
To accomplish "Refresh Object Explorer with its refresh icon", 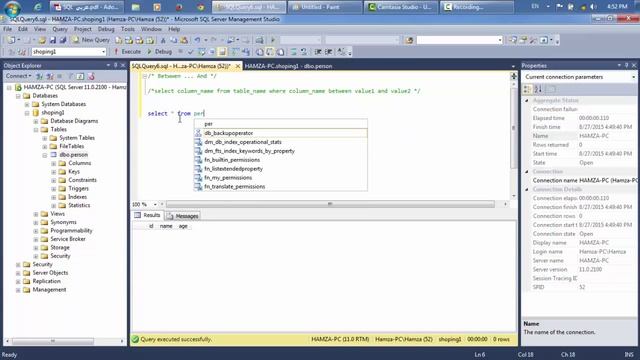I will [x=80, y=76].
